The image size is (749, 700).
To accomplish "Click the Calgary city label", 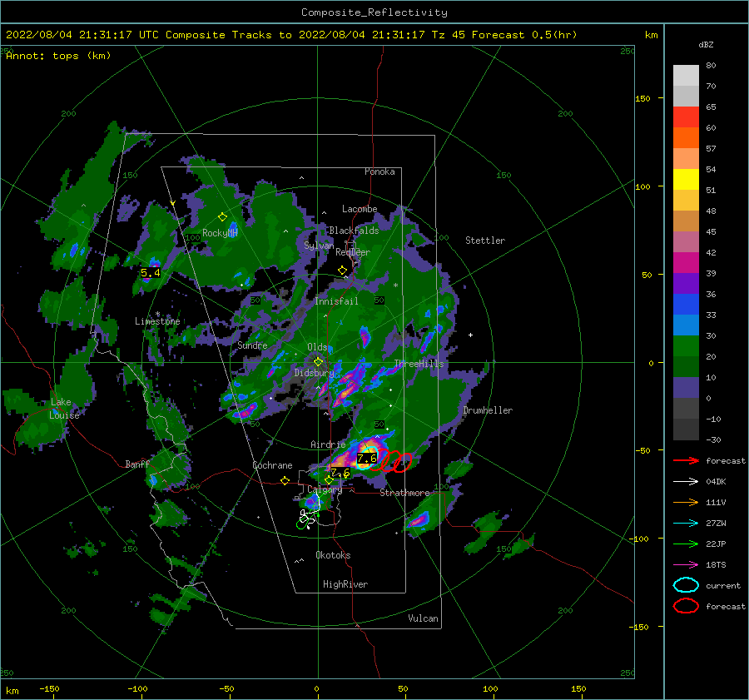I will (x=325, y=489).
